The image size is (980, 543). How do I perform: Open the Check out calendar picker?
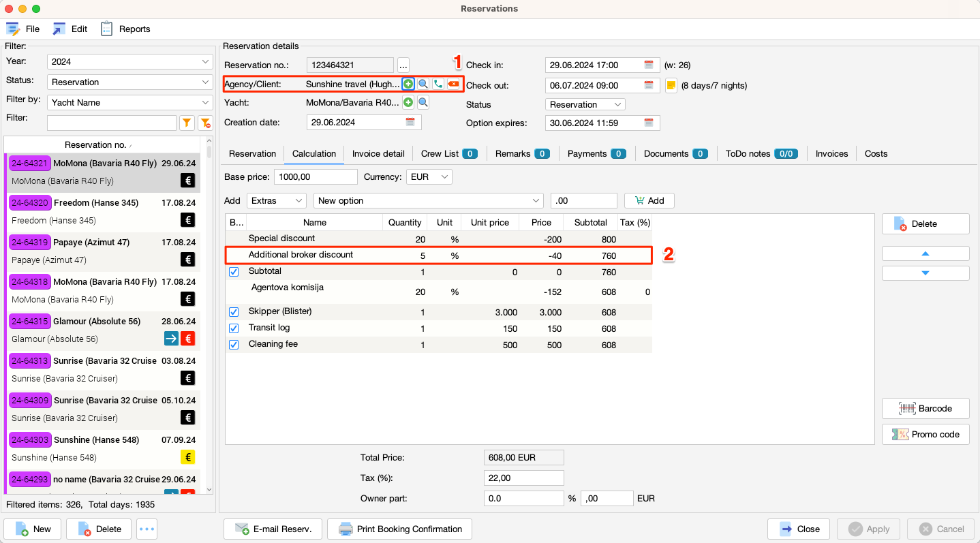point(649,85)
